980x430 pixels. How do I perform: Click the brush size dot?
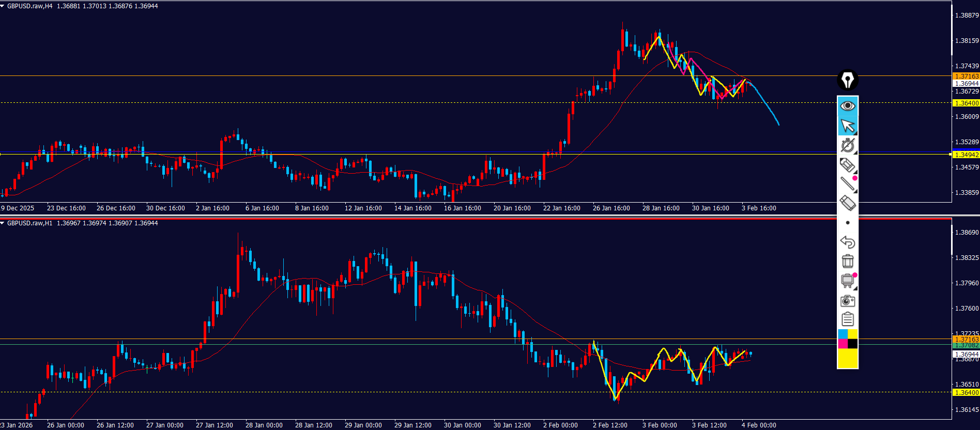coord(848,223)
